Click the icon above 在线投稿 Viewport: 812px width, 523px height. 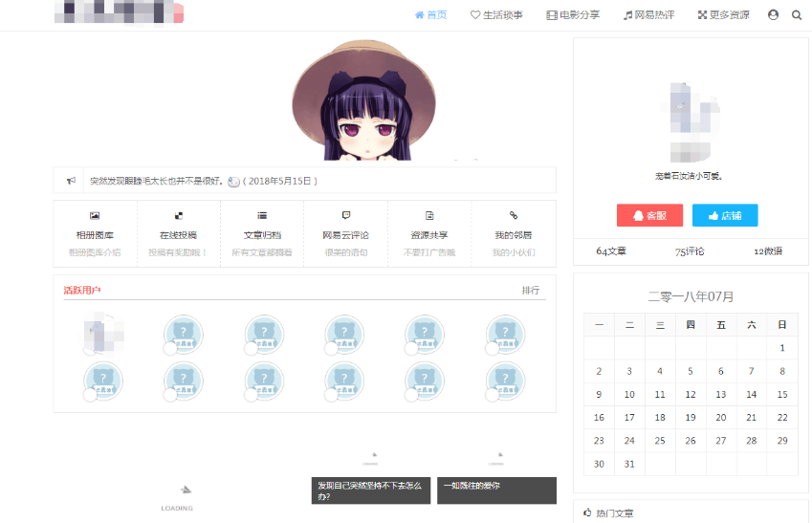tap(179, 215)
